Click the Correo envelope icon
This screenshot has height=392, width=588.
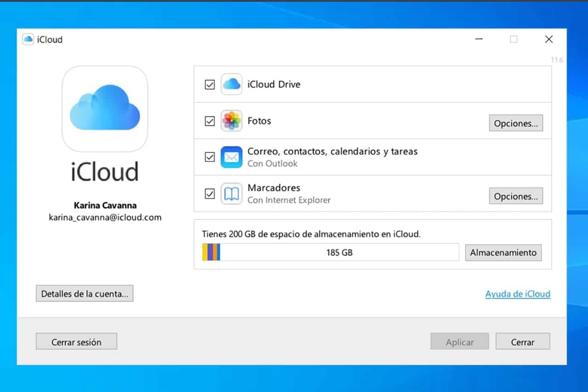click(232, 157)
